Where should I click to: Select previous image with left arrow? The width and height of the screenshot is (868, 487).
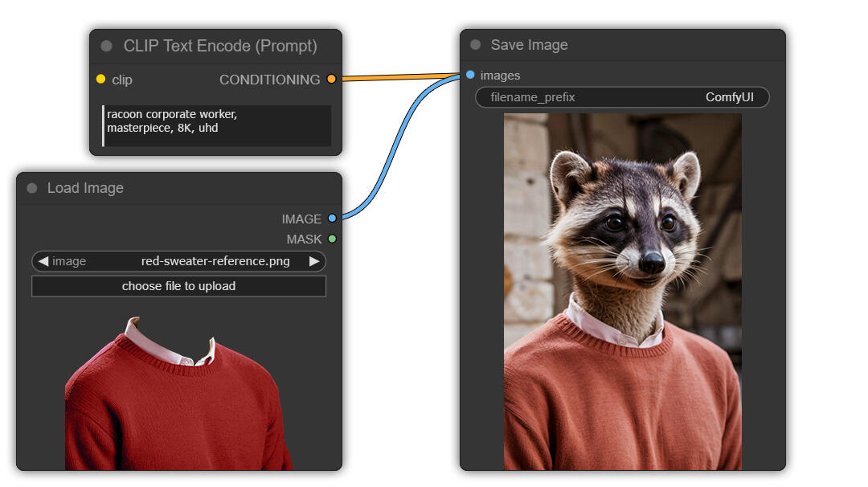(x=43, y=261)
